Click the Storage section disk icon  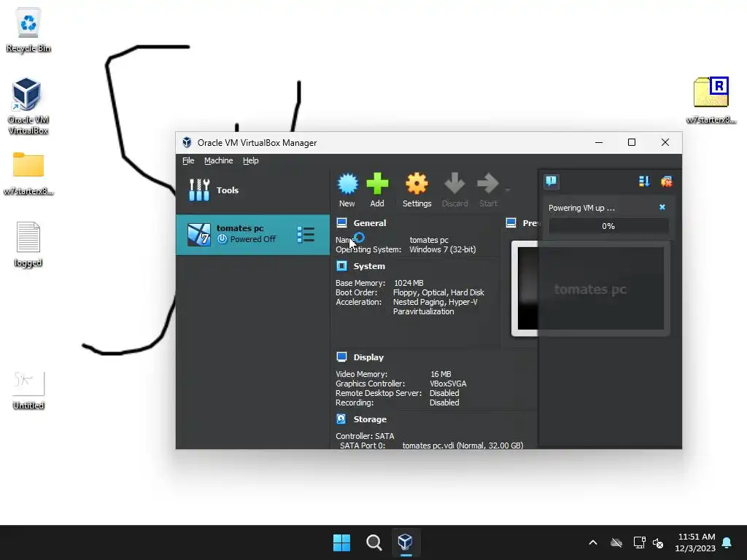[341, 419]
